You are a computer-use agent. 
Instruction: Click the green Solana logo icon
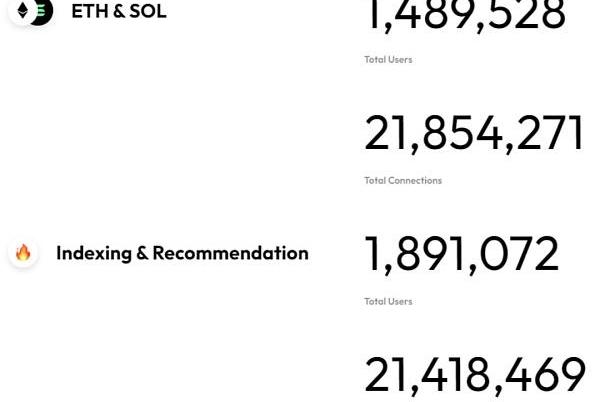pyautogui.click(x=41, y=10)
